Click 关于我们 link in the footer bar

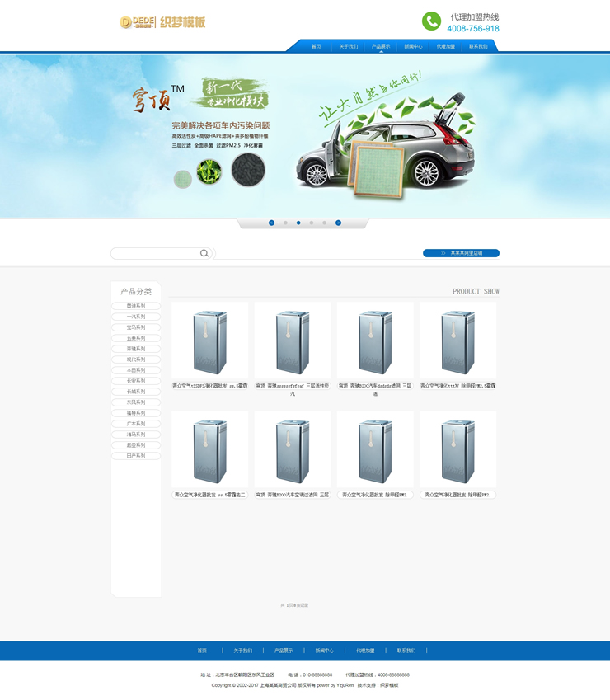coord(242,651)
